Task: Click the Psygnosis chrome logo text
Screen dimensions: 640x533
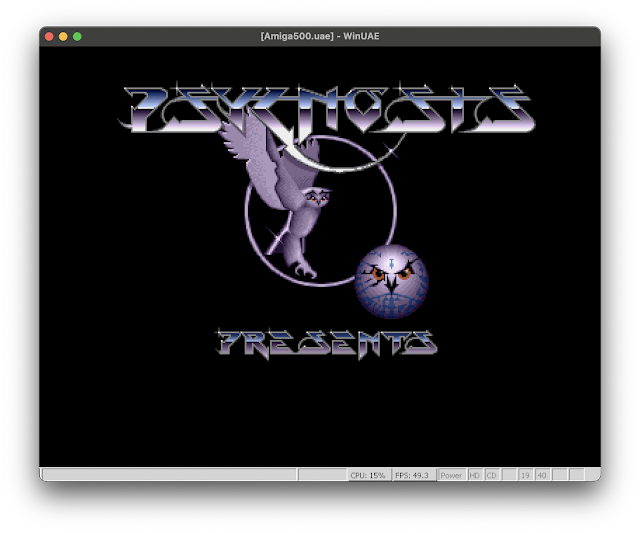Action: [x=327, y=109]
